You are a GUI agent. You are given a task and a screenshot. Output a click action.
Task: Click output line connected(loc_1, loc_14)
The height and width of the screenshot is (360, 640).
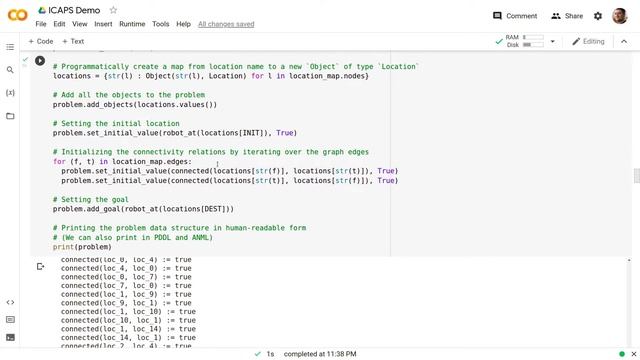pos(128,329)
